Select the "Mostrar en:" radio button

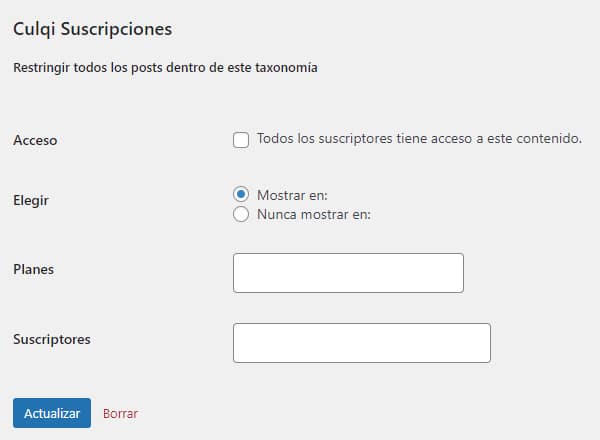241,195
